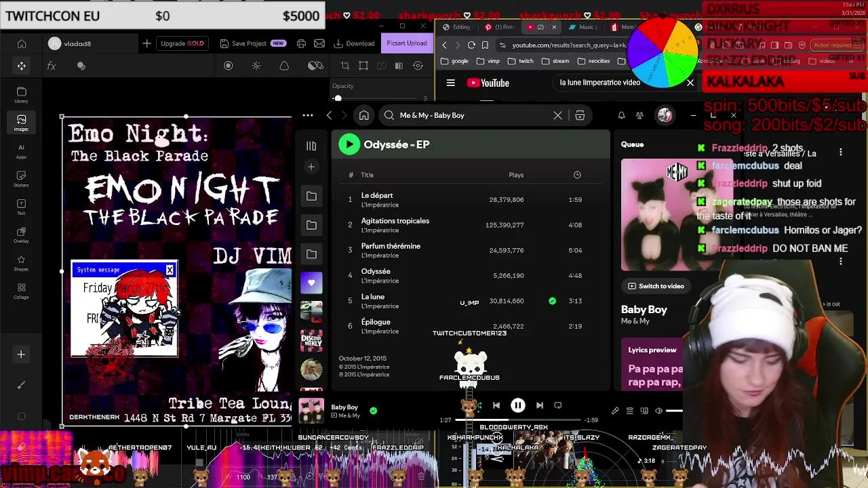Switch to Editing browser tab
The image size is (868, 488).
456,27
